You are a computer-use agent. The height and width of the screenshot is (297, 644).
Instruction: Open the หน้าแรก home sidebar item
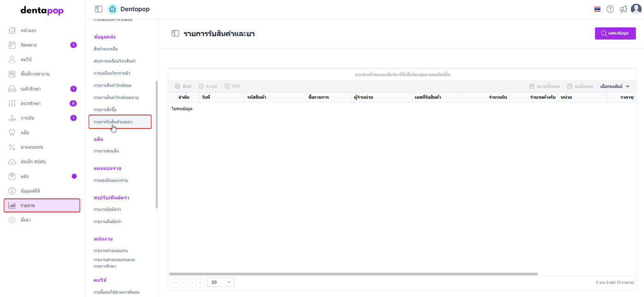(42, 30)
